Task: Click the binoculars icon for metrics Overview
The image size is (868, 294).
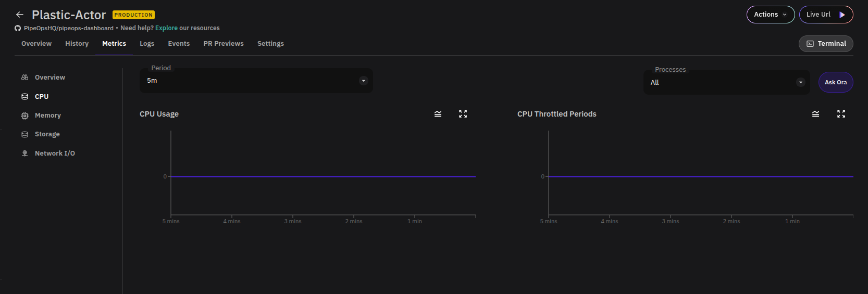Action: [x=24, y=78]
